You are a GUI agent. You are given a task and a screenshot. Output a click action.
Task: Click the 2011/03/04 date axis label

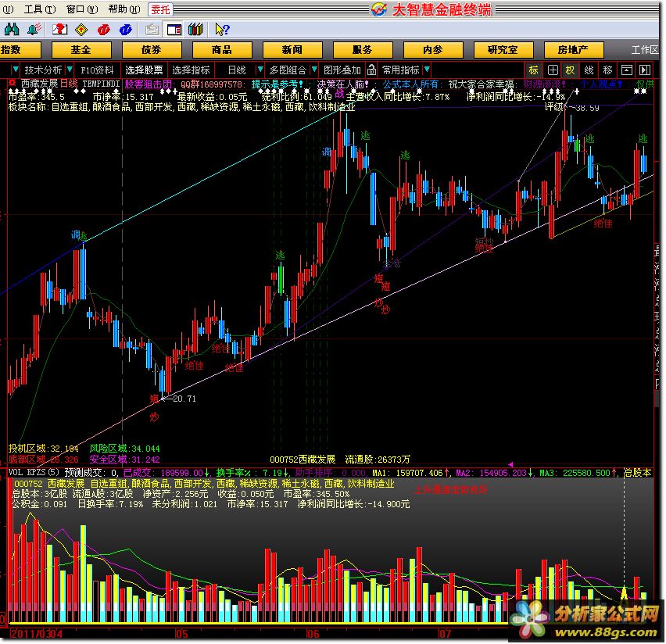coord(36,634)
